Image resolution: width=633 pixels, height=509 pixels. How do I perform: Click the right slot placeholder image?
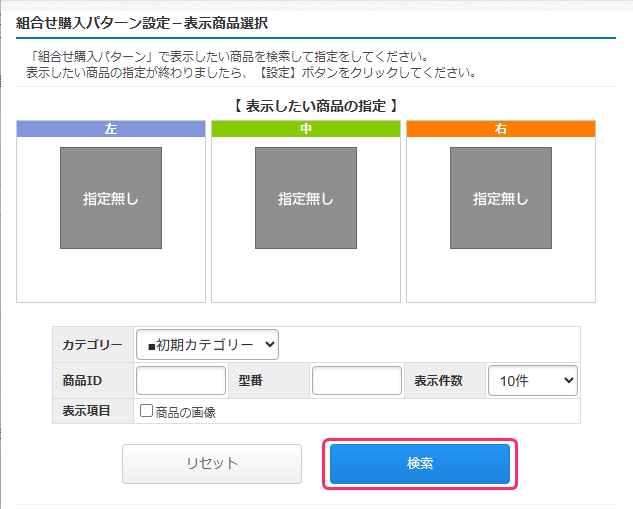501,198
